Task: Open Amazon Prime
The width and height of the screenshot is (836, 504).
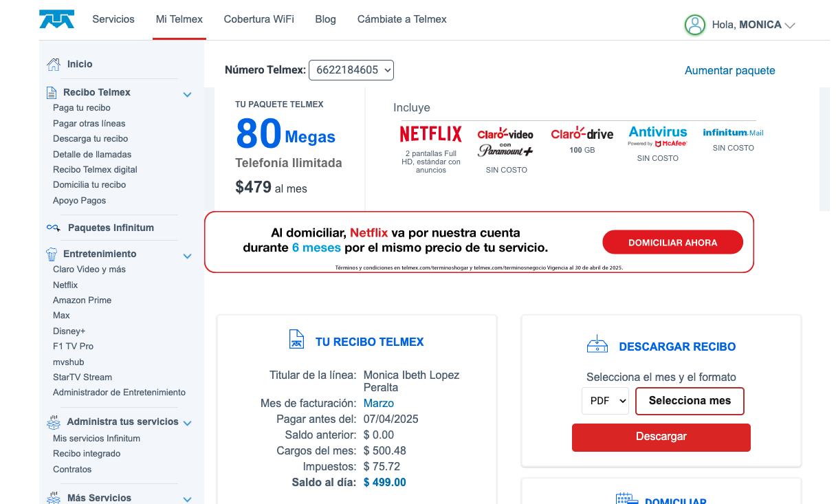Action: click(82, 300)
